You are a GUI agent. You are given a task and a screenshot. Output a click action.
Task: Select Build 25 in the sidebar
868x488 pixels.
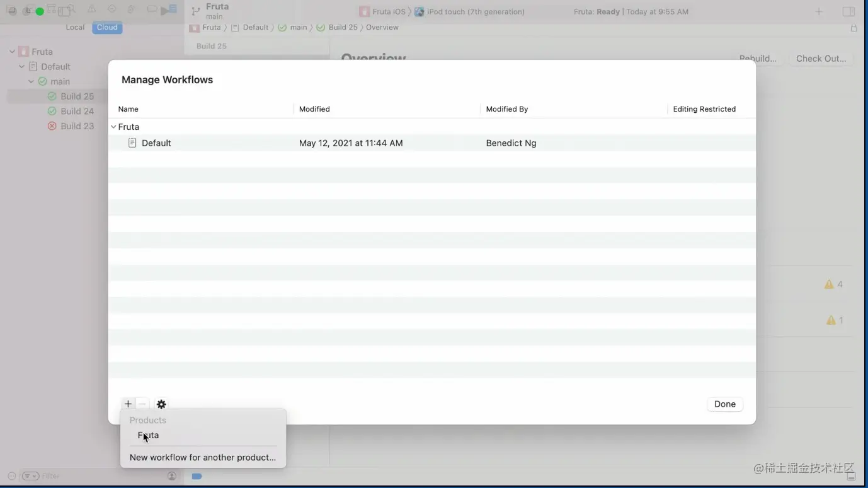(x=77, y=96)
